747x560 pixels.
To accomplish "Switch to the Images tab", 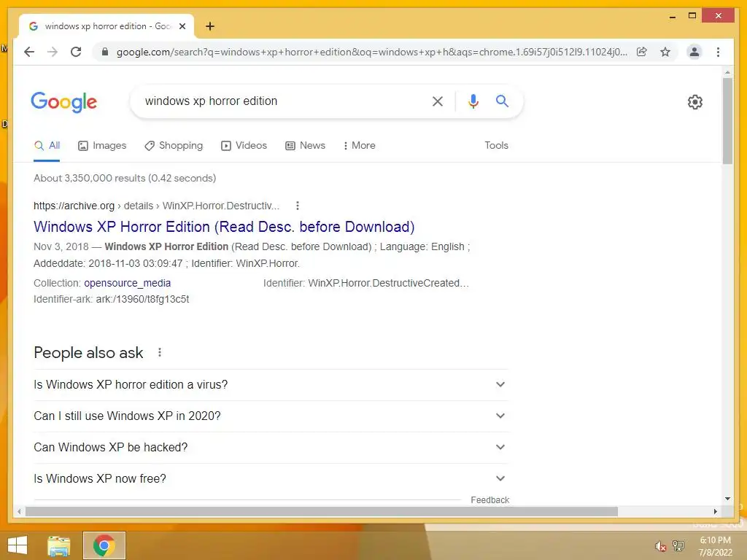I will (x=102, y=146).
